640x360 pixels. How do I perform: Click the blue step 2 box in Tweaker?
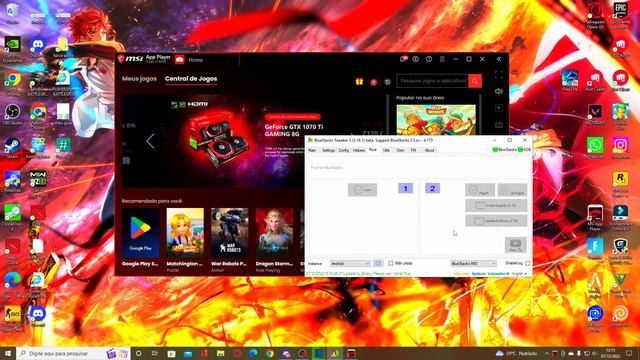click(x=432, y=188)
